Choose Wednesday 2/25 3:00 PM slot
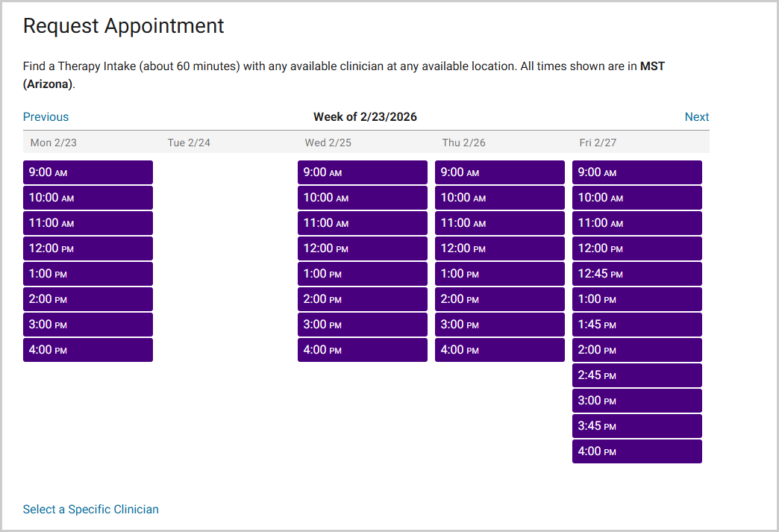Image resolution: width=779 pixels, height=532 pixels. pos(363,325)
